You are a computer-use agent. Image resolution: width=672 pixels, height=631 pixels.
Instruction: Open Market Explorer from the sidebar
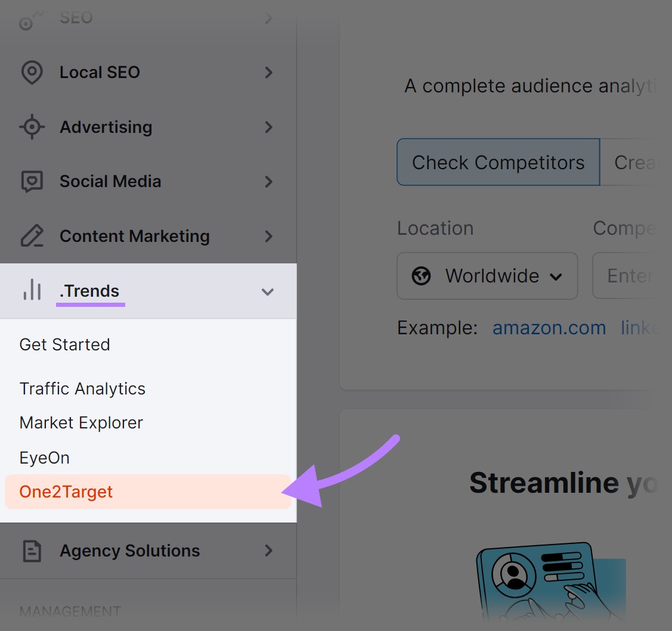pos(81,422)
